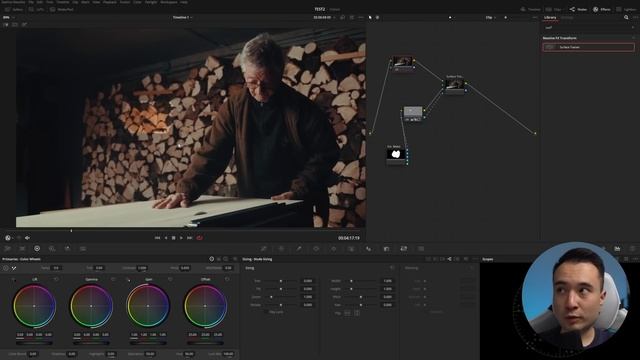Screen dimensions: 640x360
Task: Mute the viewer audio speaker
Action: pos(27,238)
